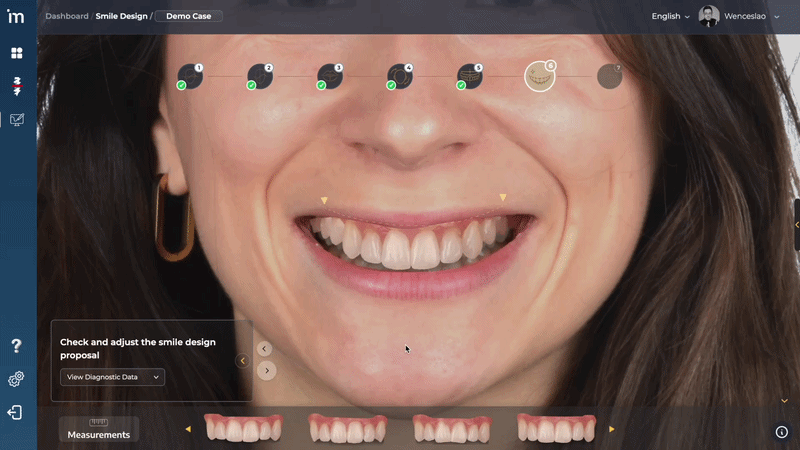
Task: Click the help question mark icon
Action: coord(17,346)
